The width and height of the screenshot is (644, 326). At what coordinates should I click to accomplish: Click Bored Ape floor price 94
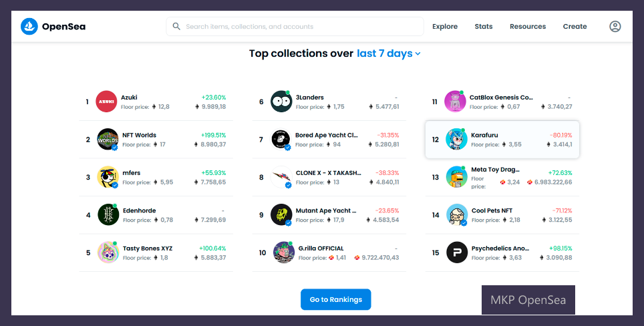[x=337, y=144]
